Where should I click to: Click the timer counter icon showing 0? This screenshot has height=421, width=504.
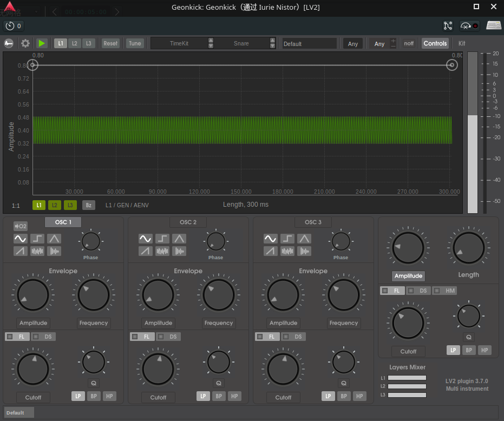14,26
